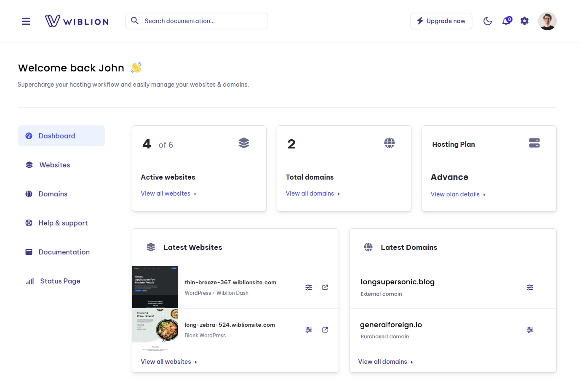Open long-zebra-524 site in new tab
The width and height of the screenshot is (582, 392).
point(325,330)
